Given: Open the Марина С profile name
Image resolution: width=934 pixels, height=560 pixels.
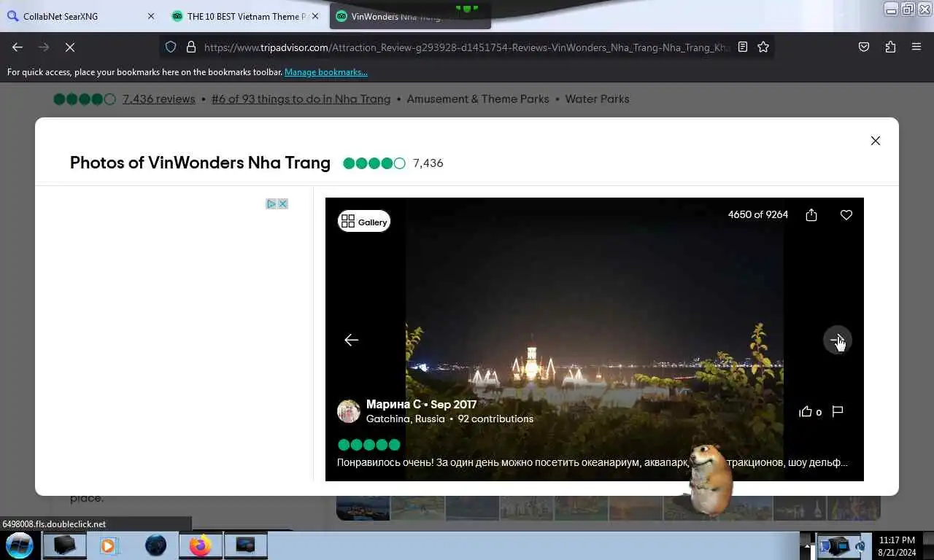Looking at the screenshot, I should (x=393, y=404).
